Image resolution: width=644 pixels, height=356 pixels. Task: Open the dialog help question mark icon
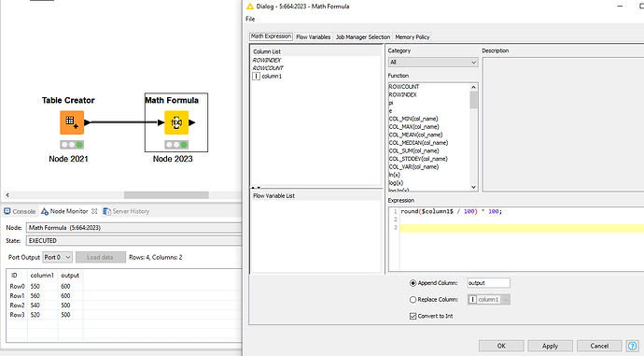point(633,346)
